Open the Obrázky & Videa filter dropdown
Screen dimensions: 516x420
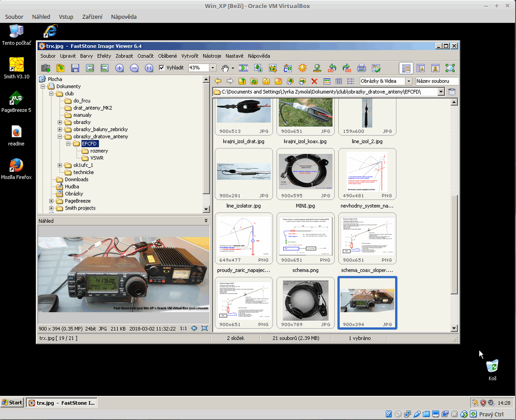pos(408,81)
